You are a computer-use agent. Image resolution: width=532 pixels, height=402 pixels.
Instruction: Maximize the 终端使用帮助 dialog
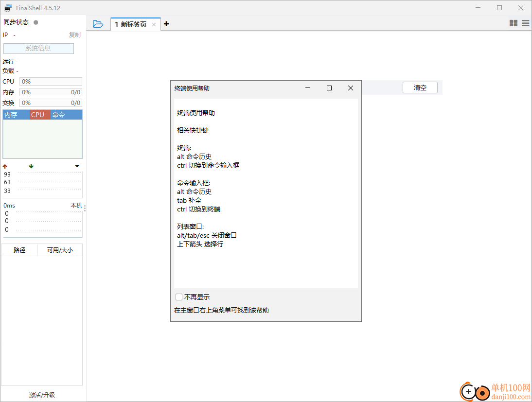pyautogui.click(x=329, y=88)
